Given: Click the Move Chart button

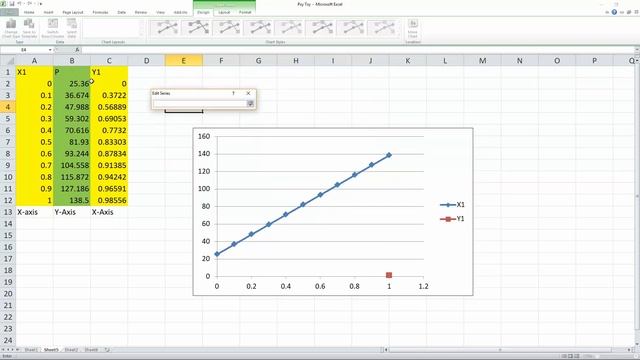Looking at the screenshot, I should 413,28.
